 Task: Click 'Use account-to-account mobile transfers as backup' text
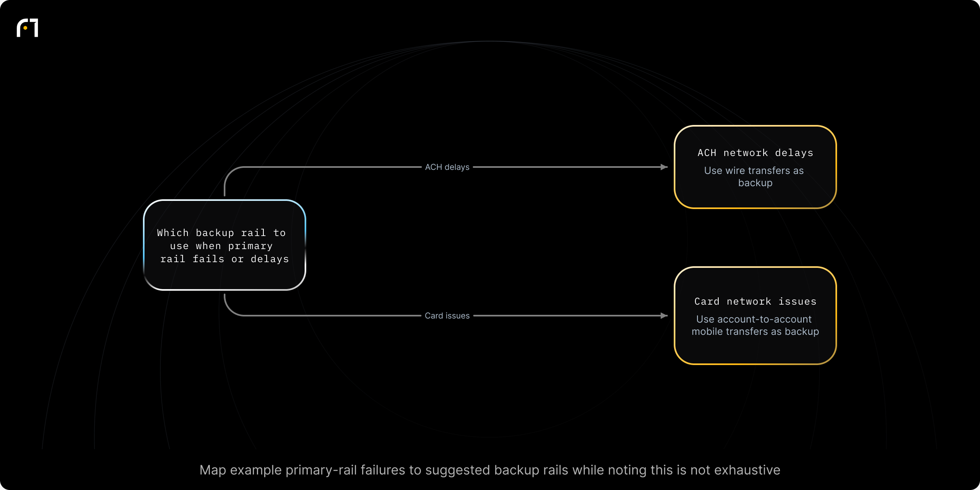pyautogui.click(x=755, y=325)
